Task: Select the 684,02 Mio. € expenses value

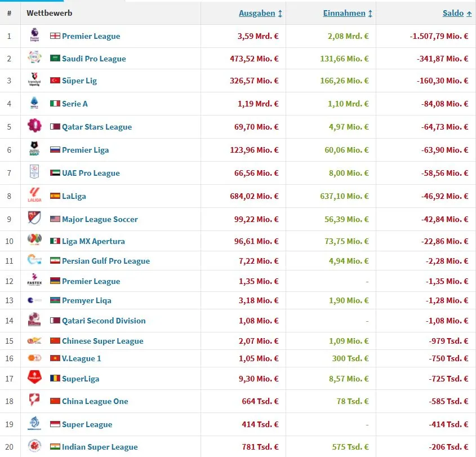Action: (x=254, y=196)
